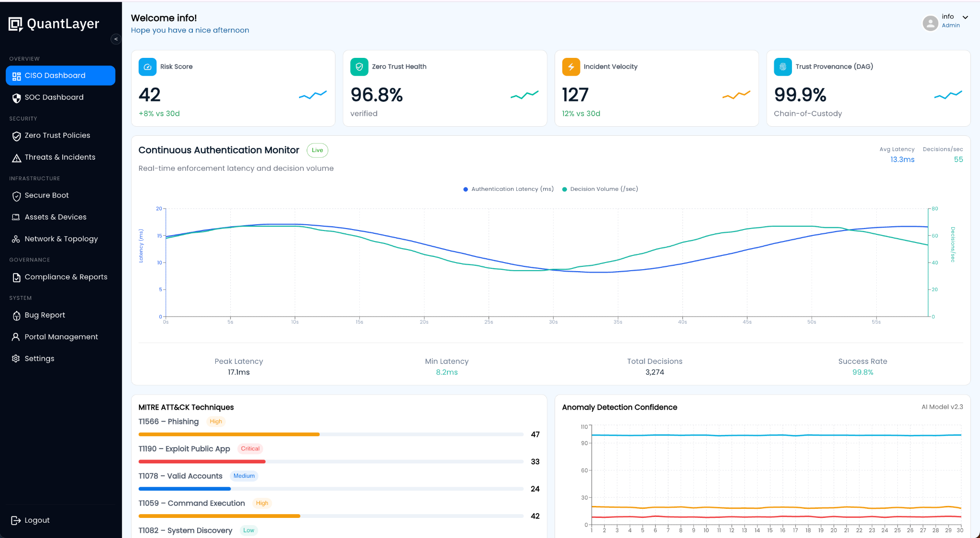
Task: Click the Secure Boot sidebar icon
Action: point(16,196)
